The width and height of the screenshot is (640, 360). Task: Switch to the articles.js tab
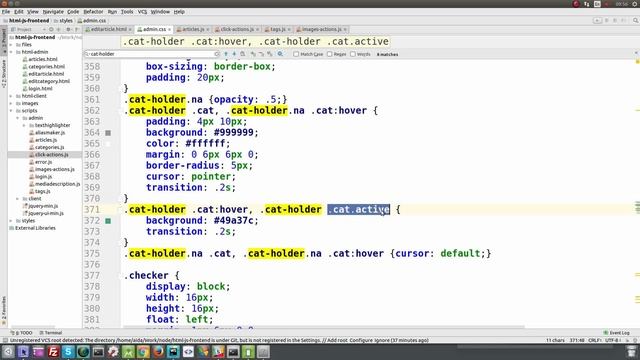(193, 29)
